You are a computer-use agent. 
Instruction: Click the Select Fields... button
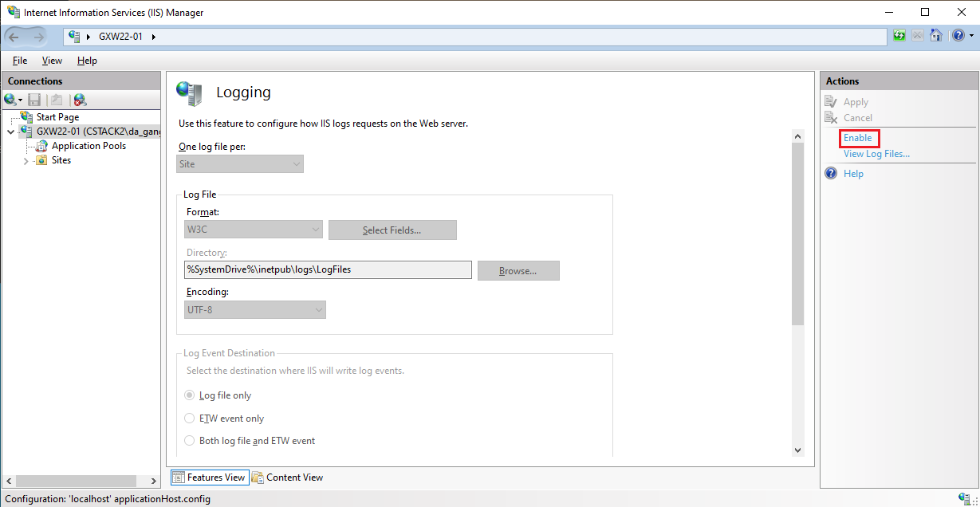[392, 230]
